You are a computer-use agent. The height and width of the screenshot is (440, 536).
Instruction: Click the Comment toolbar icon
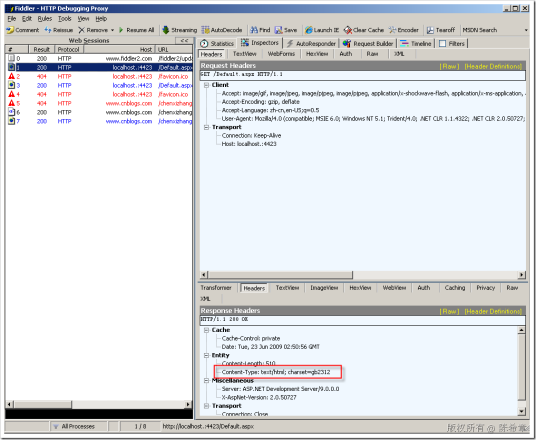[x=10, y=30]
